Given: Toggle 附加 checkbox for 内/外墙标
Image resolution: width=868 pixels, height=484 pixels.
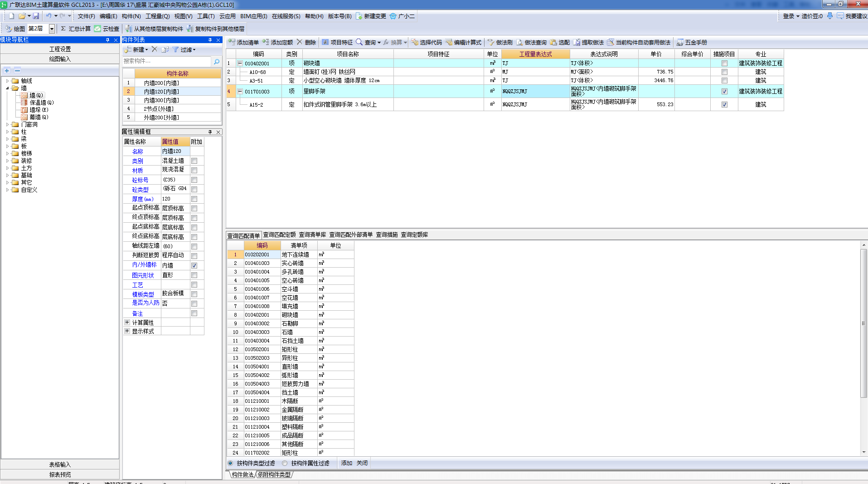Looking at the screenshot, I should (x=194, y=265).
